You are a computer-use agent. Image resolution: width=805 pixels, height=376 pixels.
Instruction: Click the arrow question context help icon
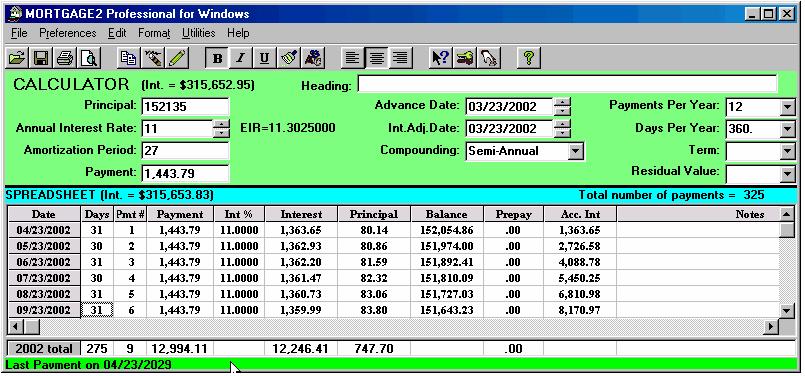coord(440,58)
